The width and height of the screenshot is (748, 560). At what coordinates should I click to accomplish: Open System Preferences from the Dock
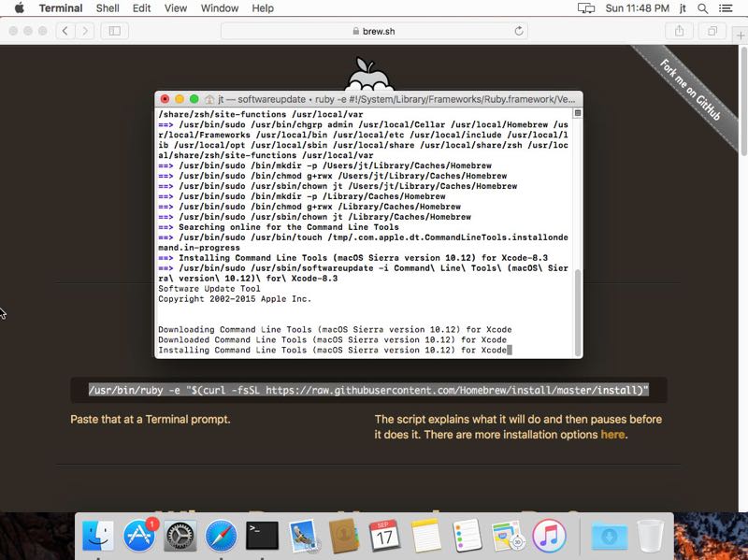180,536
